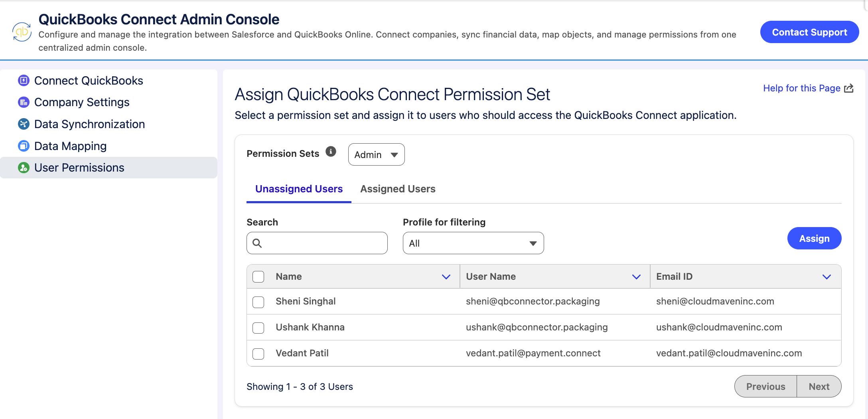
Task: Toggle the select-all checkbox in table header
Action: pyautogui.click(x=258, y=277)
